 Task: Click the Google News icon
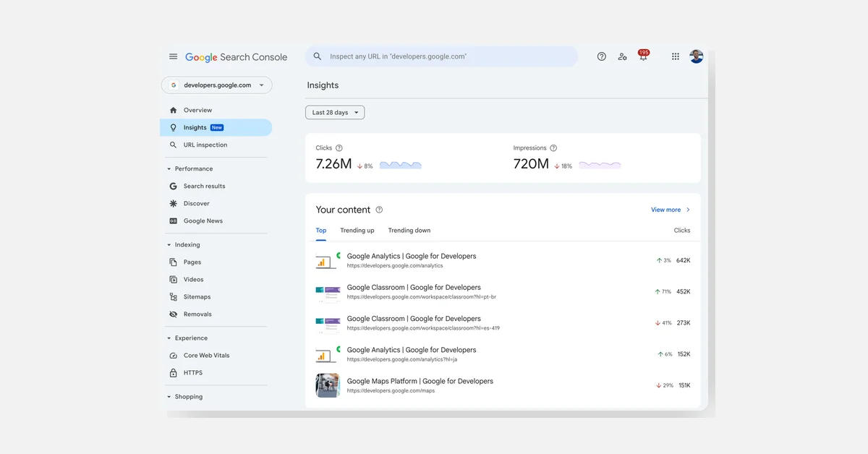tap(173, 220)
